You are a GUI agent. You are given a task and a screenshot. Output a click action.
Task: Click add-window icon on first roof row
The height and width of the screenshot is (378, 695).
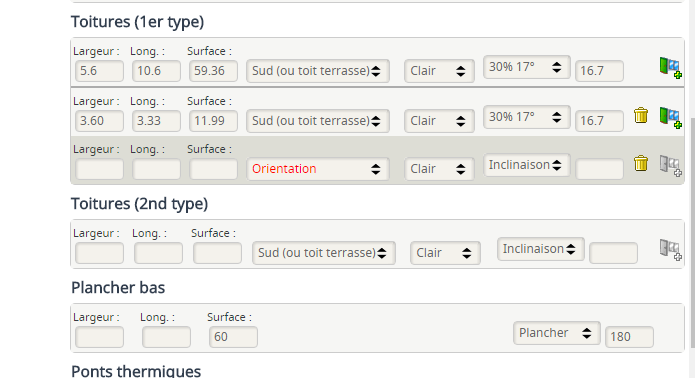[670, 68]
